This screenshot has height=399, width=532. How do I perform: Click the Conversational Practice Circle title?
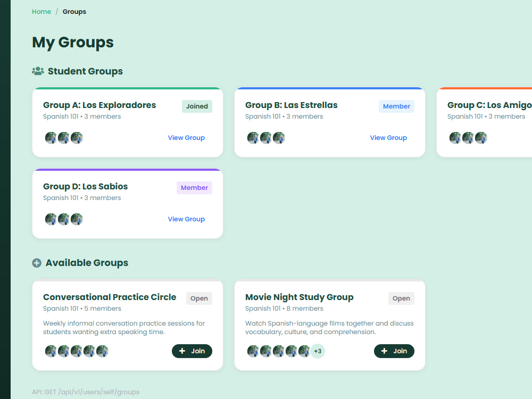[110, 297]
